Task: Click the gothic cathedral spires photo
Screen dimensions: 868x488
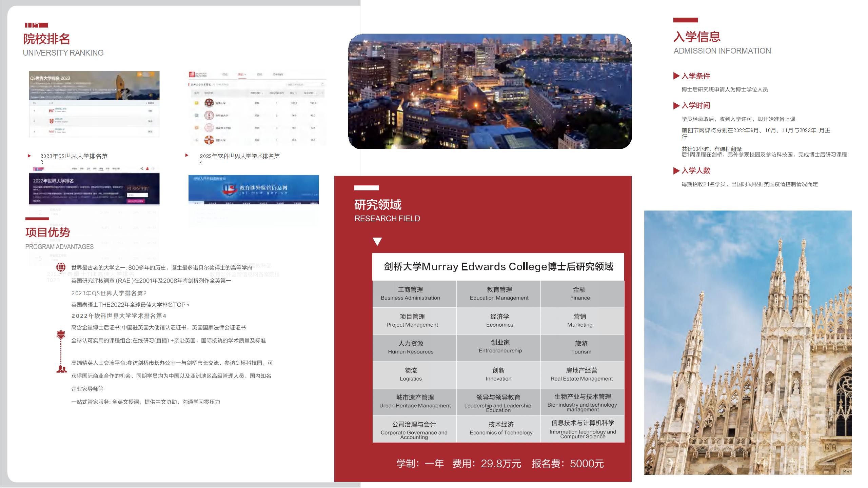Action: pyautogui.click(x=748, y=342)
